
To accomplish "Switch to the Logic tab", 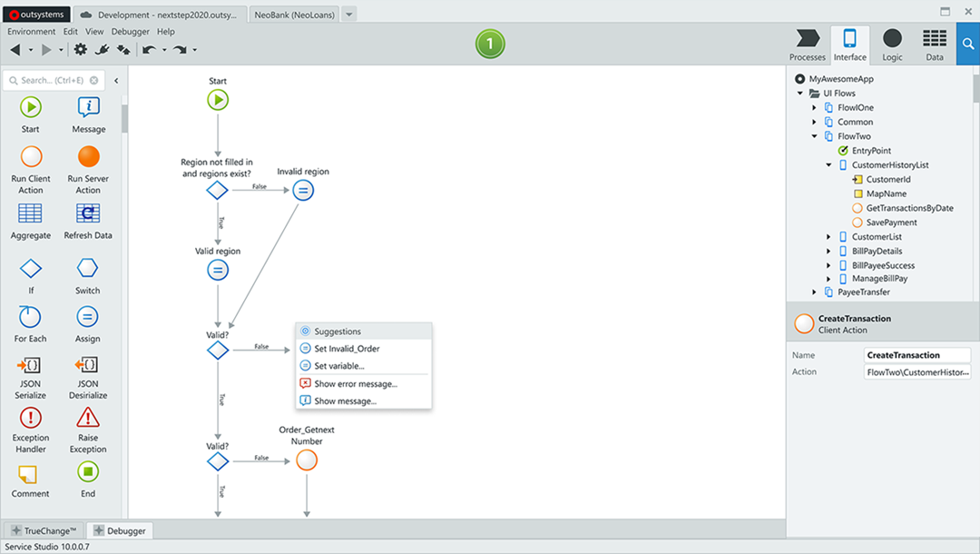I will tap(892, 45).
